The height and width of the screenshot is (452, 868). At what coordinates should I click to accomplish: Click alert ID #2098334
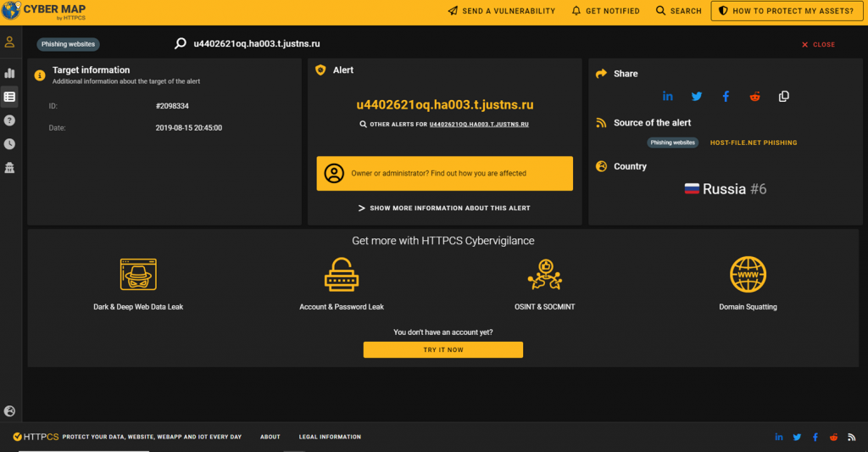(x=172, y=106)
